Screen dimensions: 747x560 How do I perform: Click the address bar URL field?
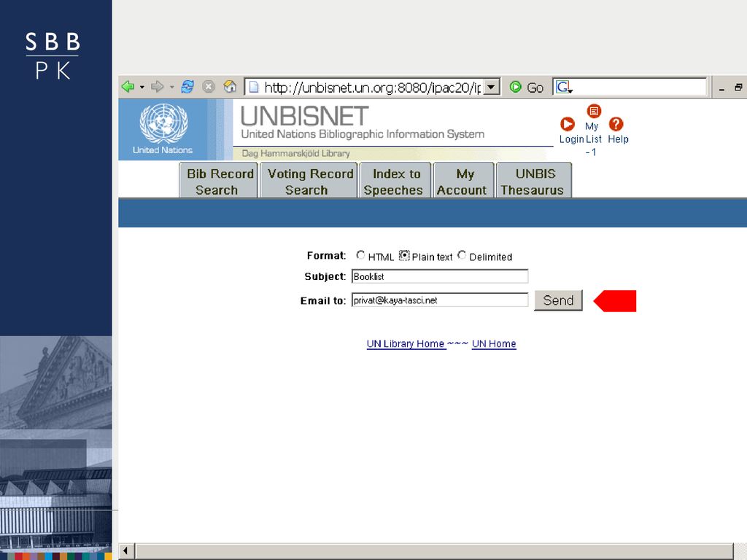pos(372,87)
